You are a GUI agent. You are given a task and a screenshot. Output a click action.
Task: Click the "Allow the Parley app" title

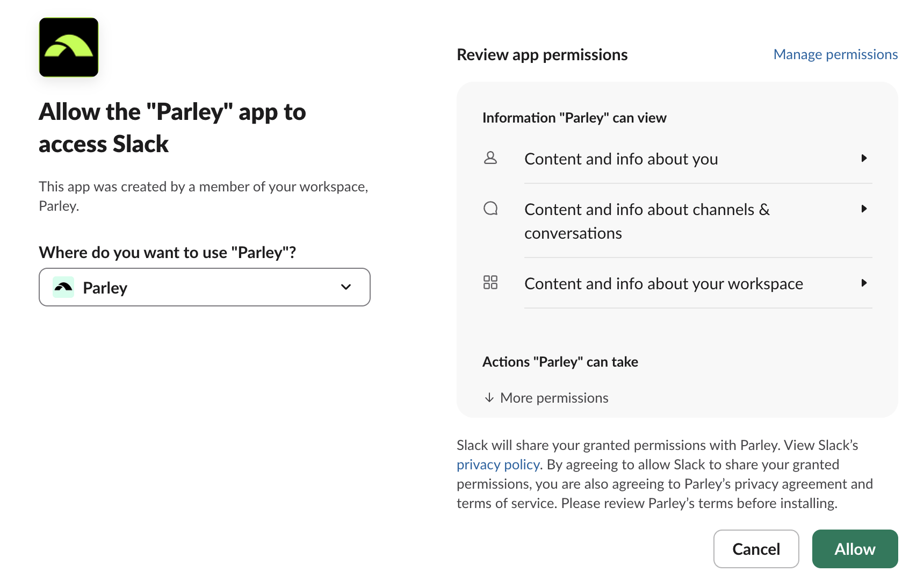172,128
